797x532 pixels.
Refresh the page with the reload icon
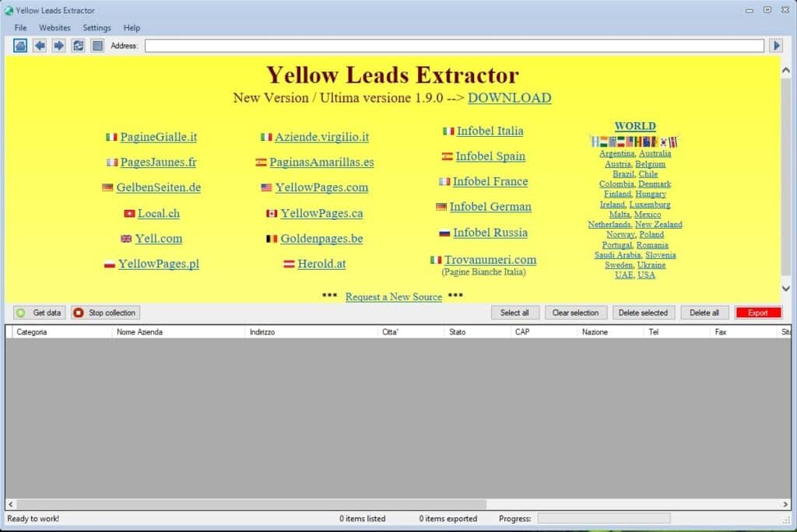[x=78, y=45]
